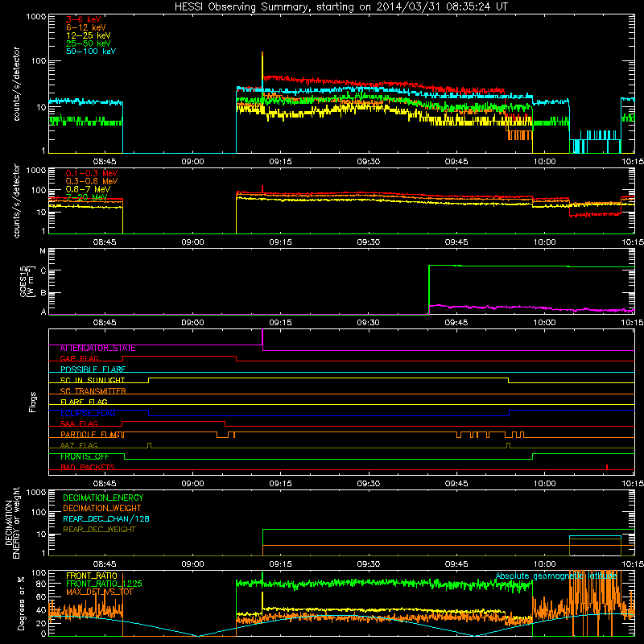
Task: Click the M tick label on GOES axis
Action: tap(43, 251)
